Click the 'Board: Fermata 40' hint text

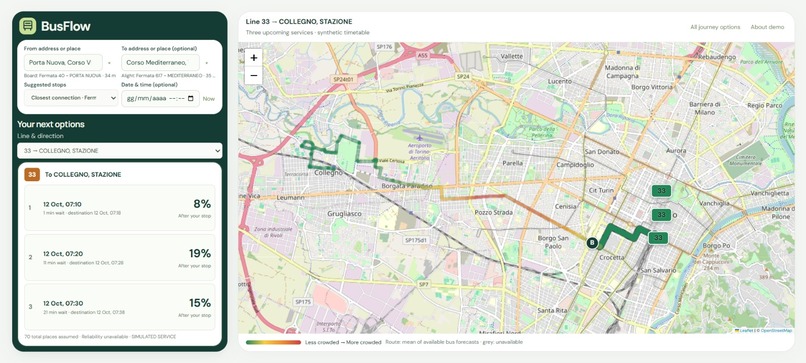(x=70, y=76)
